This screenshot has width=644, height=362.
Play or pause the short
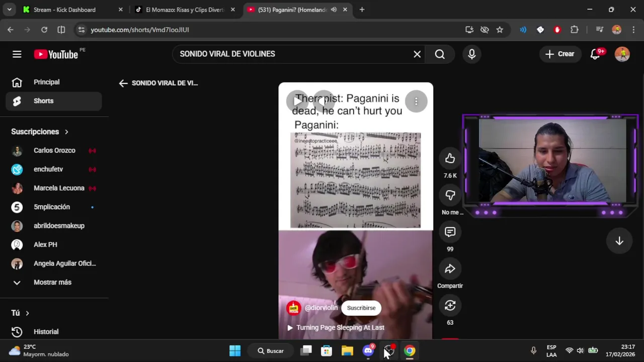pyautogui.click(x=297, y=102)
